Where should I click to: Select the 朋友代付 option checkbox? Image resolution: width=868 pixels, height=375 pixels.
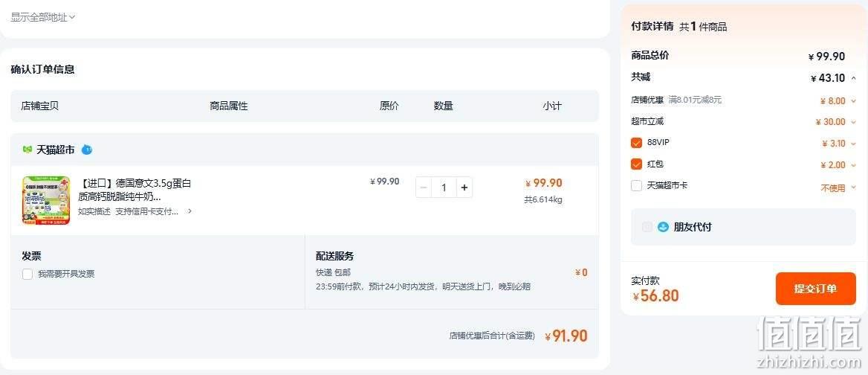coord(647,227)
